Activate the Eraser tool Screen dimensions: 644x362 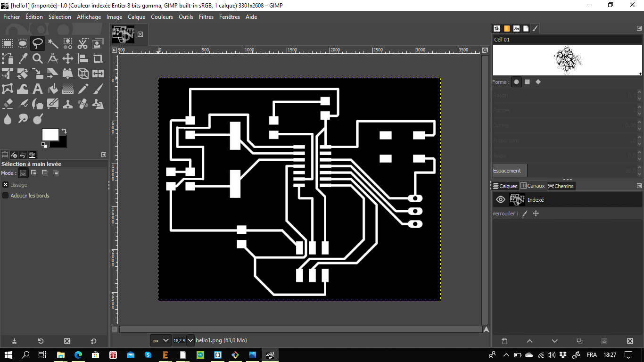click(x=8, y=104)
